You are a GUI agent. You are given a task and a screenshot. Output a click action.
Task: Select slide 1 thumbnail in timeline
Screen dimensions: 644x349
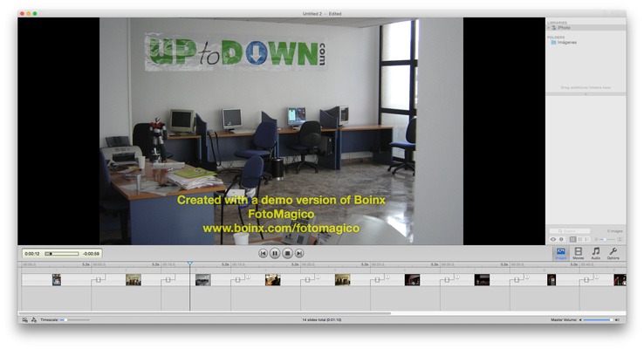click(57, 279)
